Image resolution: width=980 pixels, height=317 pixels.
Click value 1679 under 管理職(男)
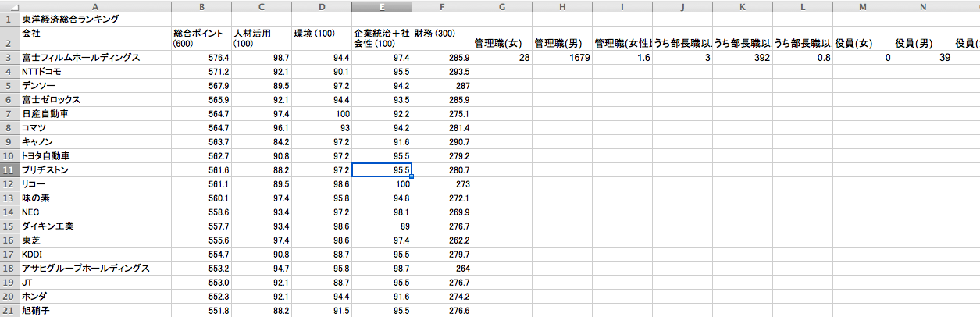click(x=579, y=58)
